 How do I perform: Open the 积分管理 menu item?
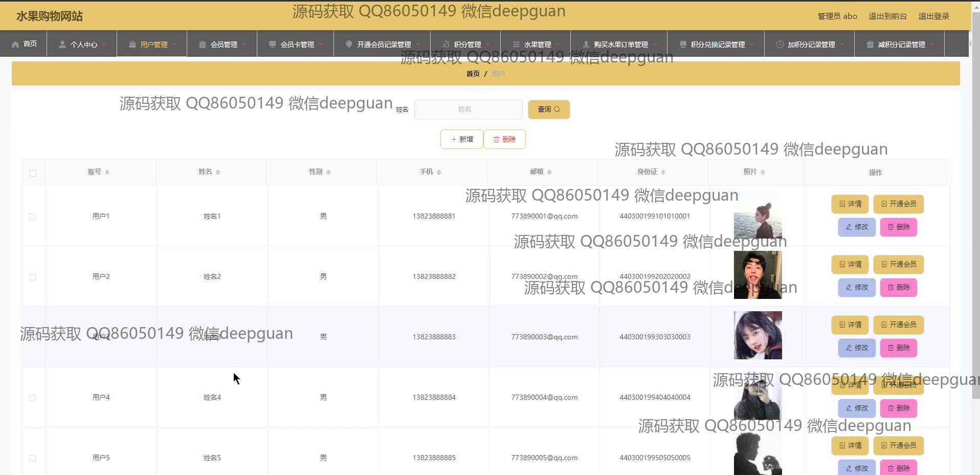click(x=467, y=45)
